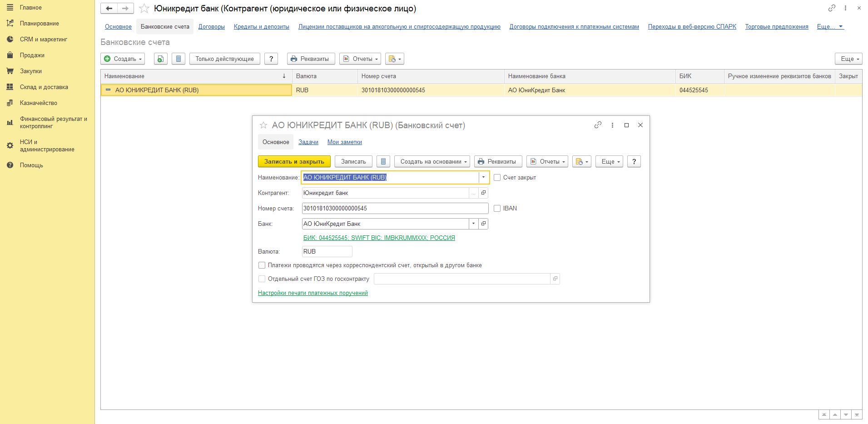Open help question mark in list toolbar
The height and width of the screenshot is (424, 868).
click(x=271, y=59)
